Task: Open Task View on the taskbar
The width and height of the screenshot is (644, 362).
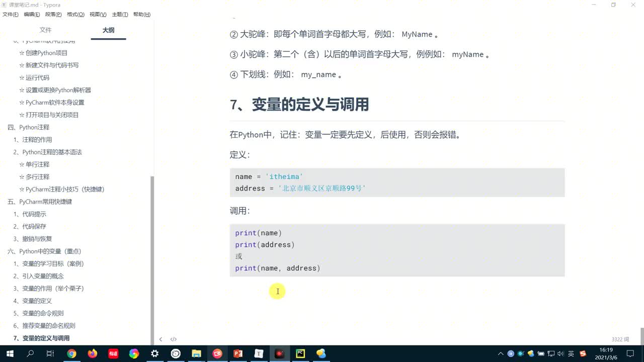Action: 50,353
